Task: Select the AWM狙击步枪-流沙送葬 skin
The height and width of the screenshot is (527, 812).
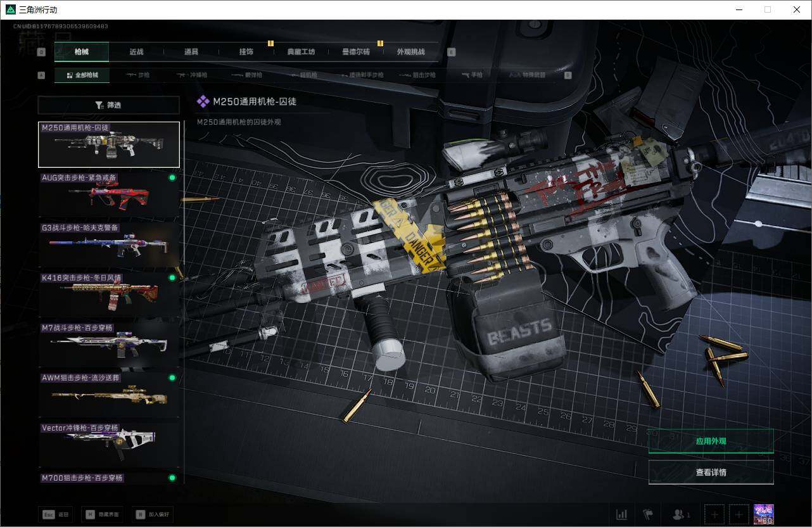Action: [x=109, y=395]
